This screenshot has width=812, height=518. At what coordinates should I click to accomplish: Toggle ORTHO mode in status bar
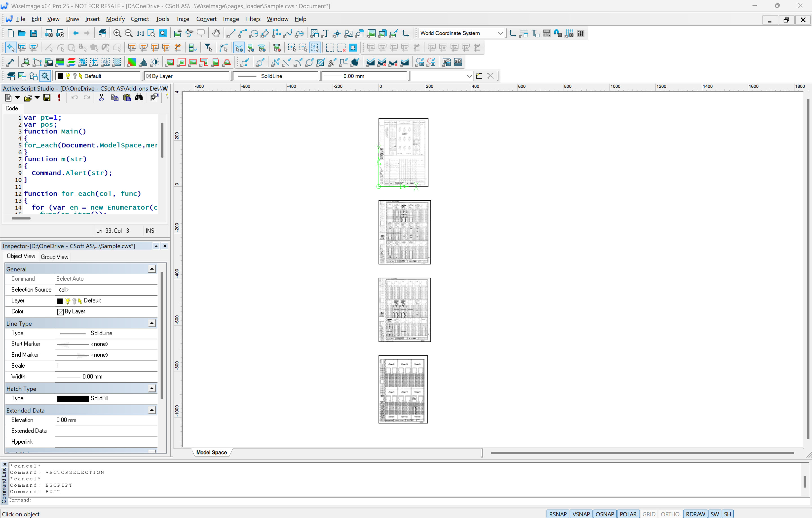[670, 513]
